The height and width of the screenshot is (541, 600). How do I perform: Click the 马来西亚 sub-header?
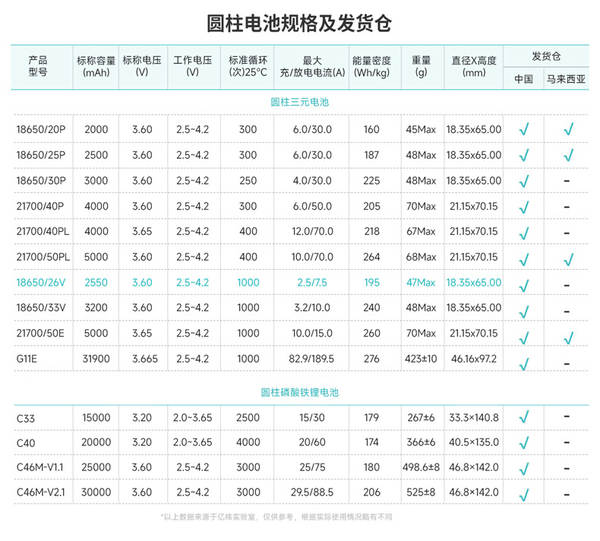[566, 79]
